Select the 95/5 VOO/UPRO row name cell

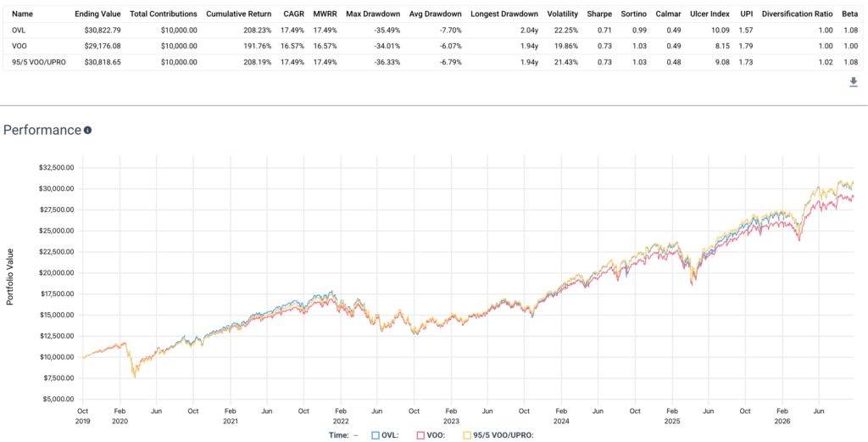38,63
